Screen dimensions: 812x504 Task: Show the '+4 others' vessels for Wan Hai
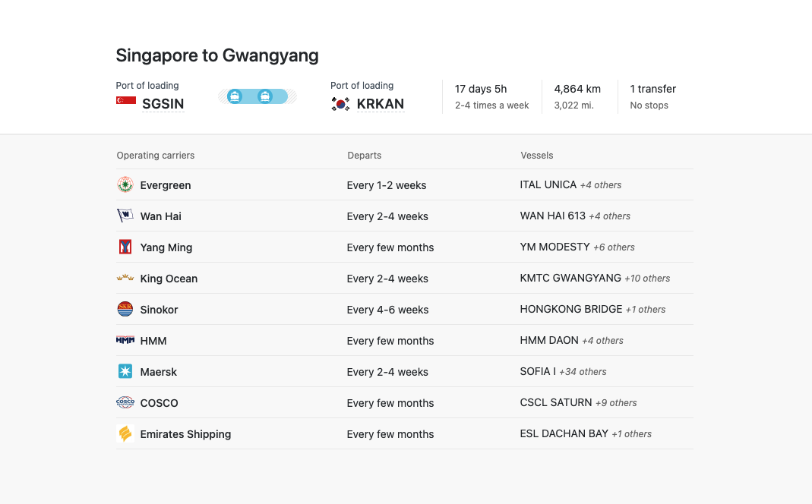609,216
